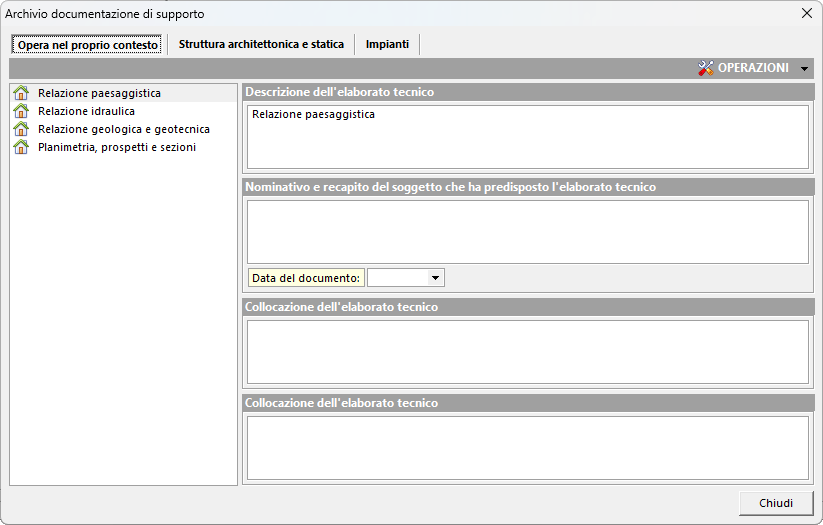Highlight the Planimetria, prospetti e sezioni text label
823x525 pixels.
pos(116,147)
